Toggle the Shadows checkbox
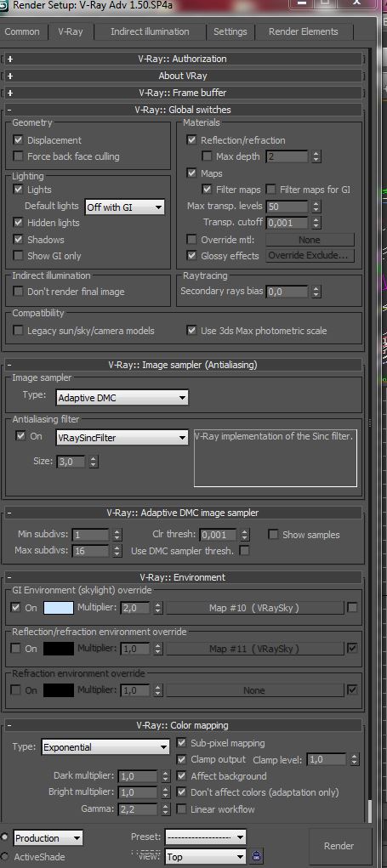Screen dimensions: 387x868 coord(18,239)
